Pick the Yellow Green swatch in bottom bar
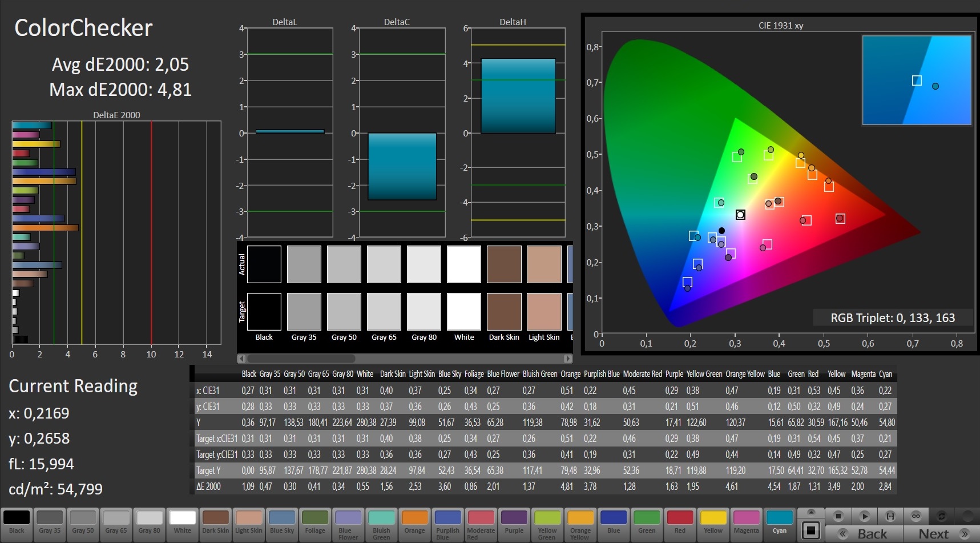The height and width of the screenshot is (543, 980). [x=547, y=524]
